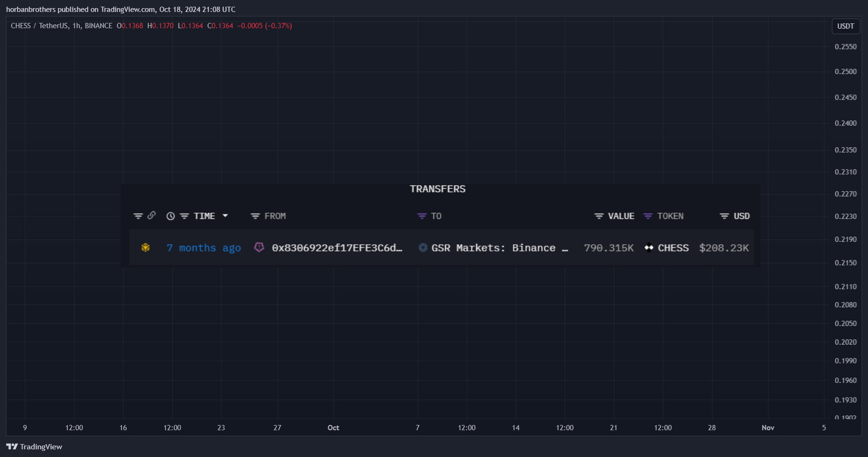Click the GSR Markets entity logo icon
868x457 pixels.
(423, 248)
